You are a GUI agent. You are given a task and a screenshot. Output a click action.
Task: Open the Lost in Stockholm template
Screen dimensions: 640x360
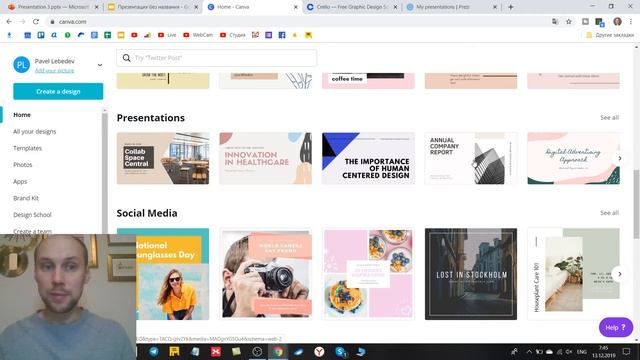tap(471, 274)
